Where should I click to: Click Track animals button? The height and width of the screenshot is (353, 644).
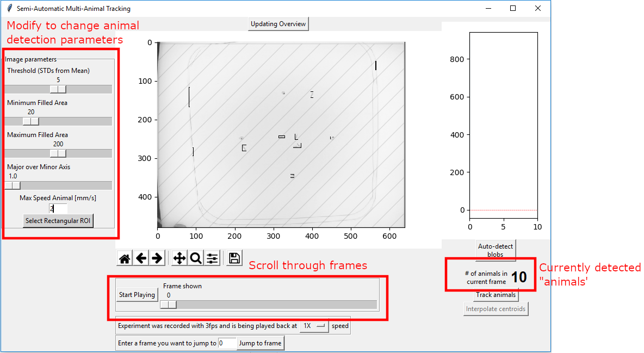[496, 295]
